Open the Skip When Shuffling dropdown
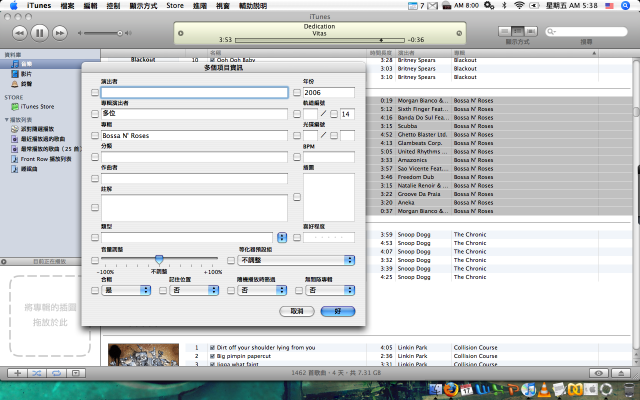The height and width of the screenshot is (400, 640). pyautogui.click(x=262, y=290)
